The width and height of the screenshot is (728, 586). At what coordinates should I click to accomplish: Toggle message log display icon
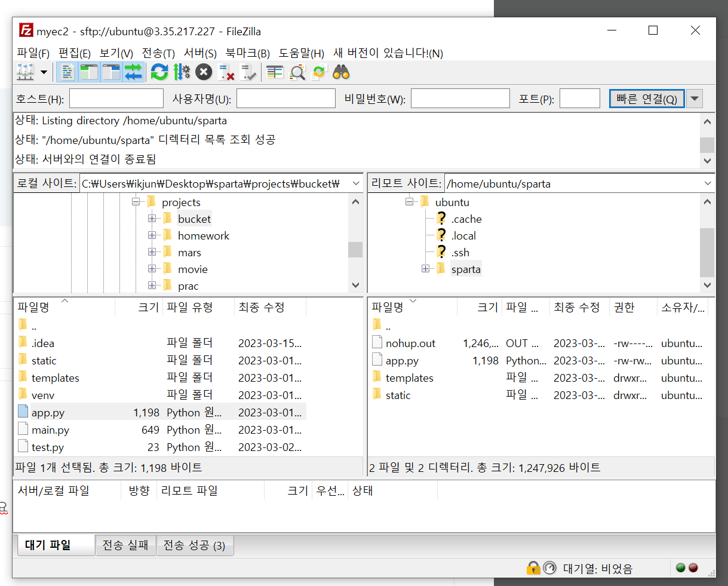pos(67,72)
